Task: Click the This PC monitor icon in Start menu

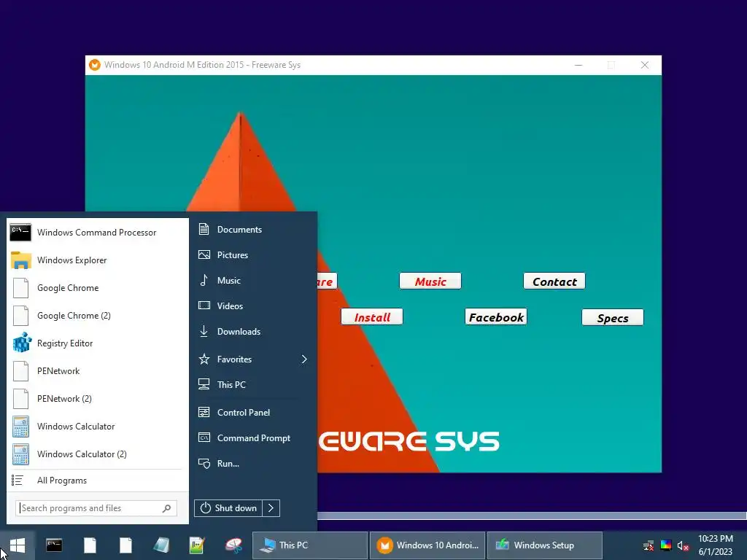Action: [x=204, y=384]
